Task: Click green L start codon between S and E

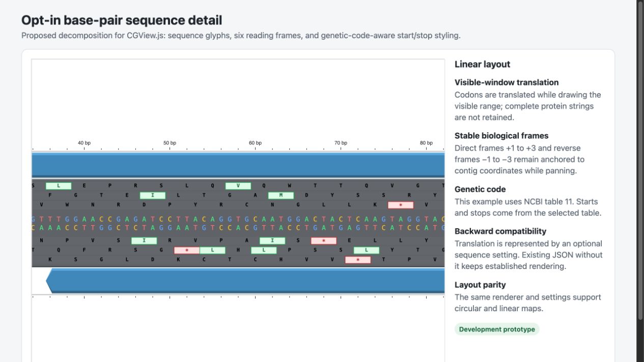Action: point(59,186)
